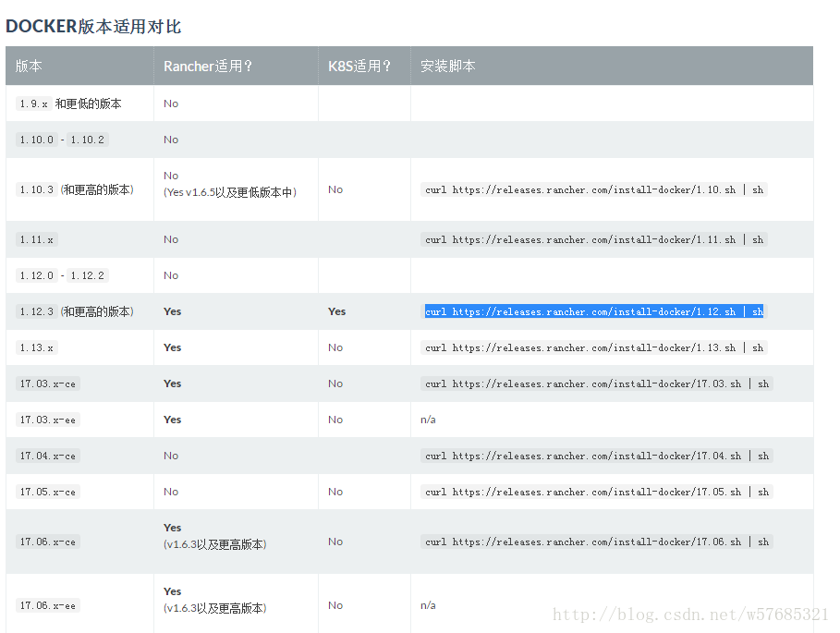Click Rancher No in the 1.11.x row
840x633 pixels.
pos(171,239)
